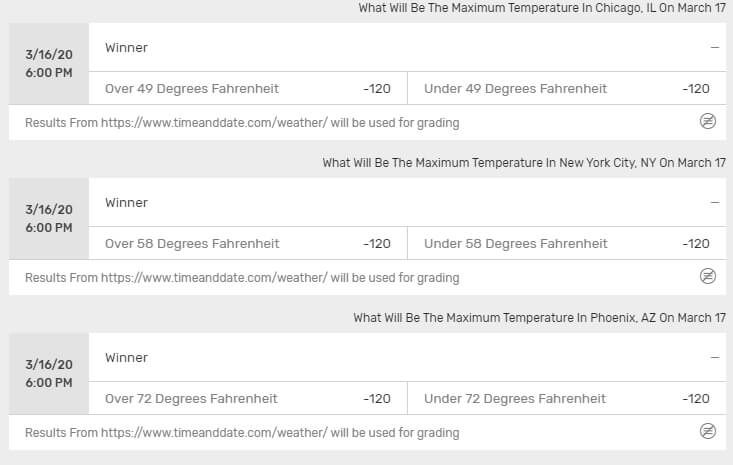
Task: Open Chicago maximum temperature event title
Action: [542, 8]
